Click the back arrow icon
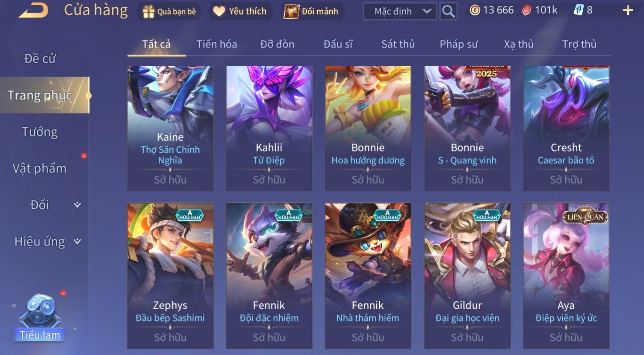644x355 pixels. coord(33,10)
